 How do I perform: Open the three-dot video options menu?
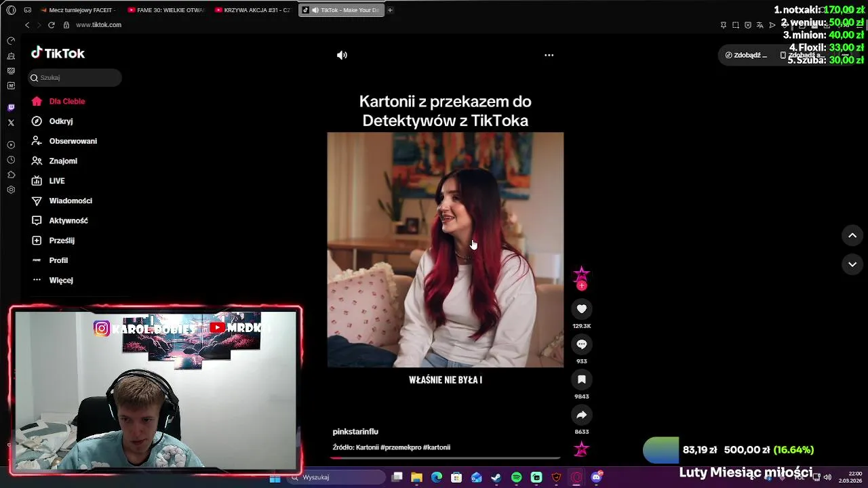(549, 56)
